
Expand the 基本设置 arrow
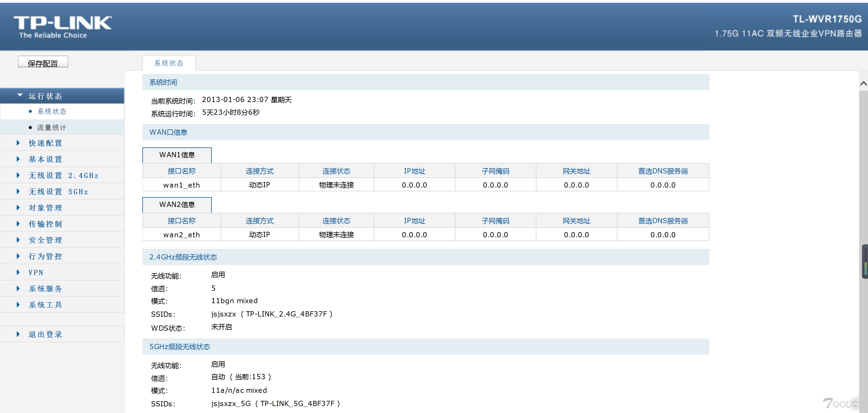18,159
